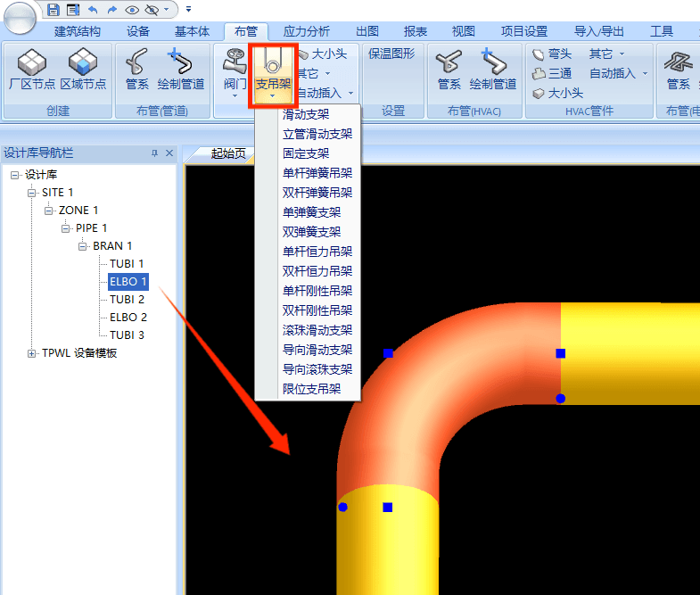Select 绘制管道 in the 布管(HVAC) group

[493, 70]
